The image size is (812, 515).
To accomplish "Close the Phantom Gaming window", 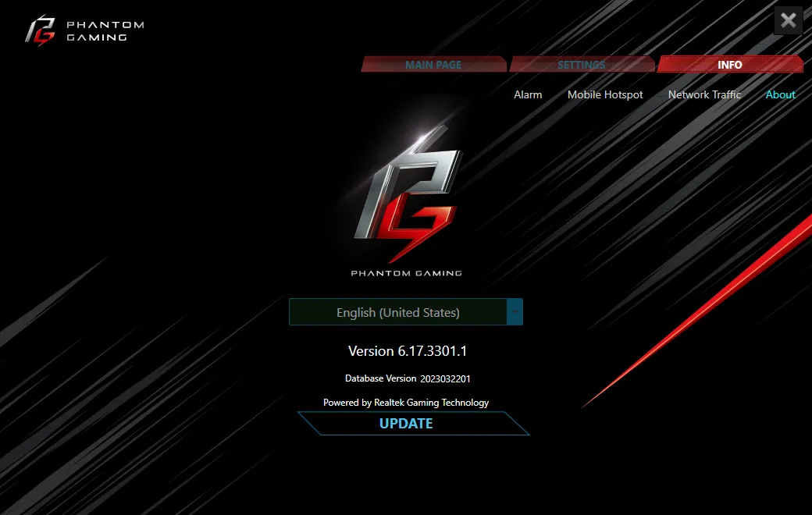I will coord(788,21).
